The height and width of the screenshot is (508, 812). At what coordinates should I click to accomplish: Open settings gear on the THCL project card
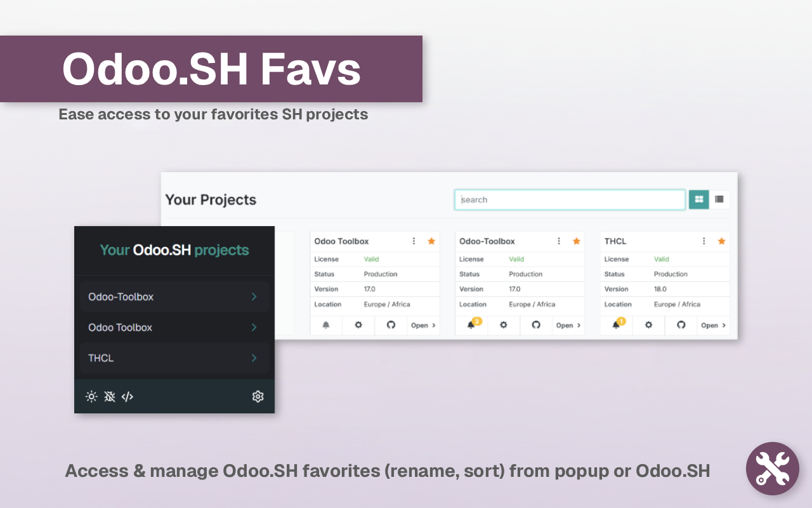648,325
